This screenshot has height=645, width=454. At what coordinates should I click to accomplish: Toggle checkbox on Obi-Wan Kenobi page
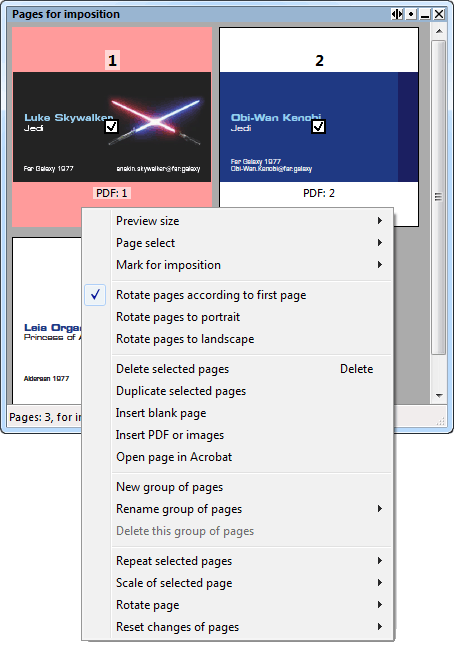pyautogui.click(x=319, y=127)
